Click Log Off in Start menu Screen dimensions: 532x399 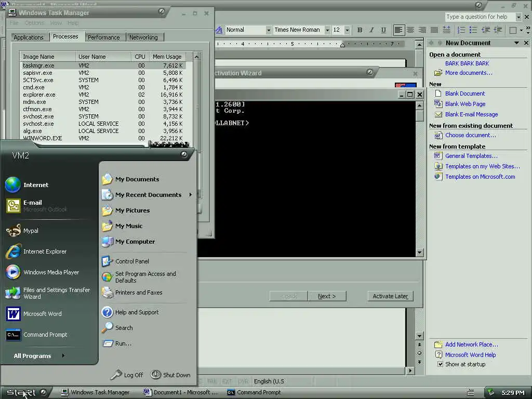point(127,375)
